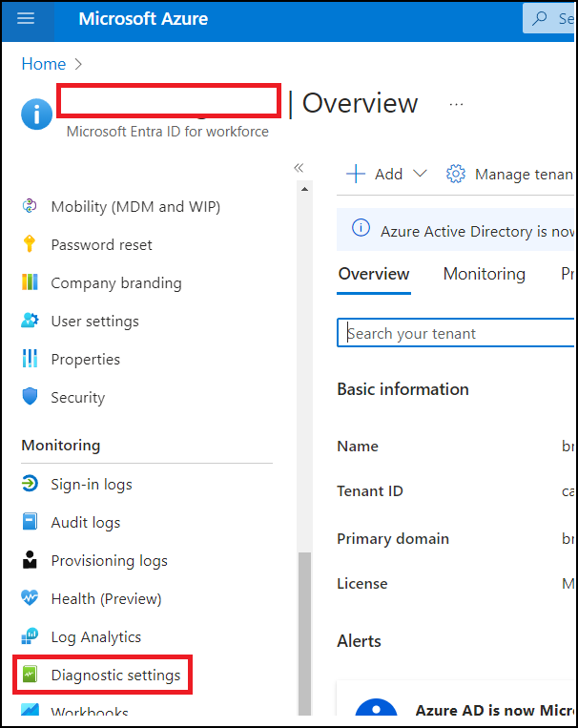Viewport: 578px width, 728px height.
Task: Click the Health (Preview) heart icon
Action: 31,598
